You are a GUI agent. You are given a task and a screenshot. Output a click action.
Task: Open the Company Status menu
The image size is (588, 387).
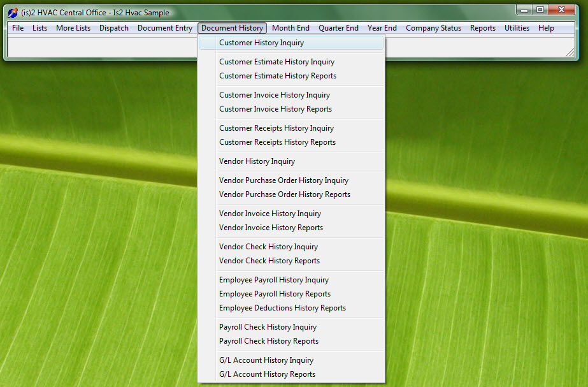coord(433,28)
